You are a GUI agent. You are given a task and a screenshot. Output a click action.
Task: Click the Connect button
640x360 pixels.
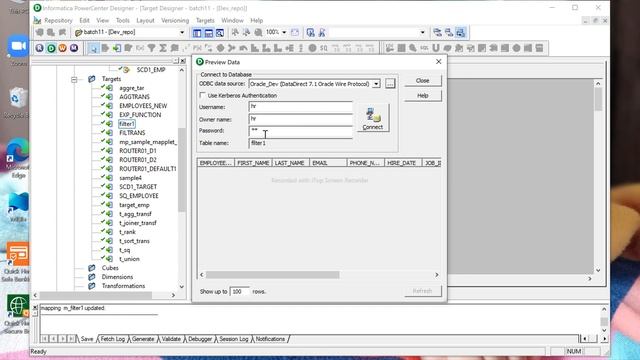coord(373,118)
